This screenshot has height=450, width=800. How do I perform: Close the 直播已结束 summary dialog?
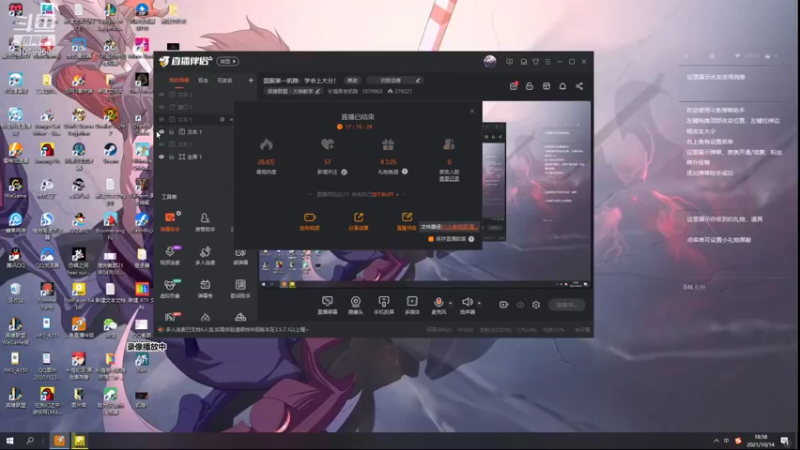tap(472, 111)
